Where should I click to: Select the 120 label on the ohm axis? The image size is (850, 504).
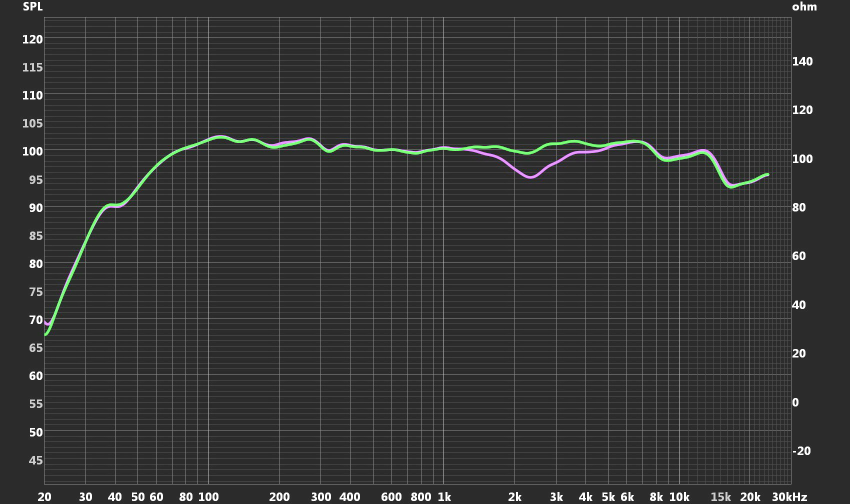click(802, 110)
